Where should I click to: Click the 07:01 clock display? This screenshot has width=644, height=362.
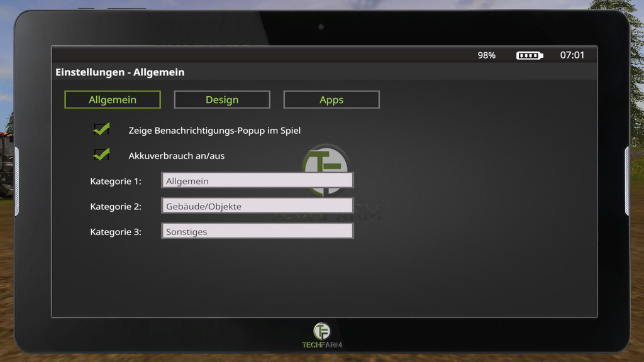[x=572, y=55]
